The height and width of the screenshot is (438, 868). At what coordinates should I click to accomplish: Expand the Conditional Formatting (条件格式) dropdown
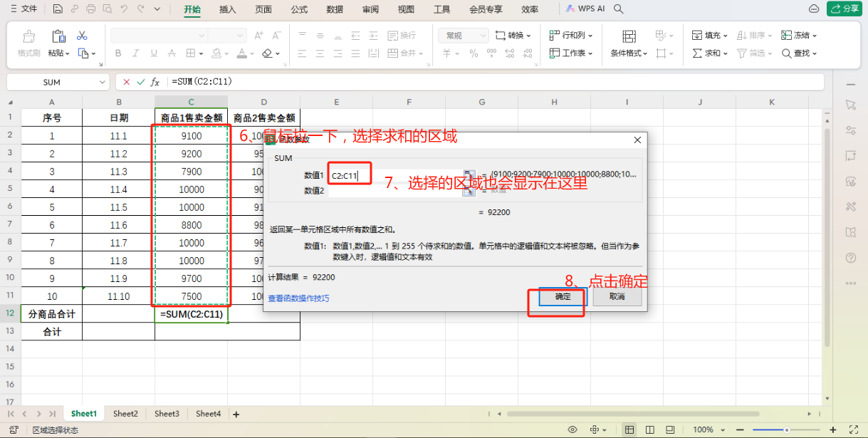point(645,53)
